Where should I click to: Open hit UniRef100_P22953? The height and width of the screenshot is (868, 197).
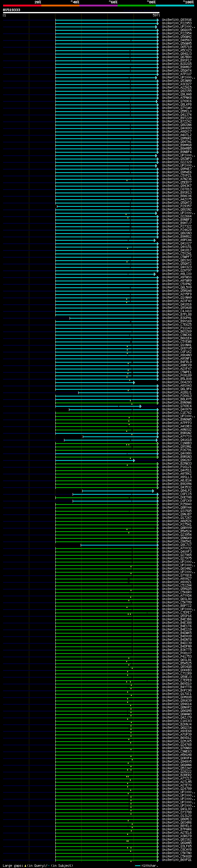[176, 23]
